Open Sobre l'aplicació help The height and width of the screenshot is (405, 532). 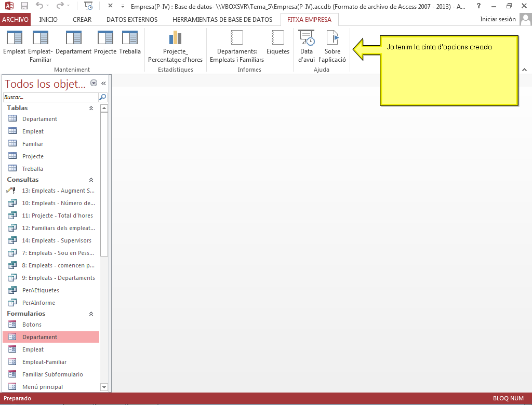click(332, 46)
